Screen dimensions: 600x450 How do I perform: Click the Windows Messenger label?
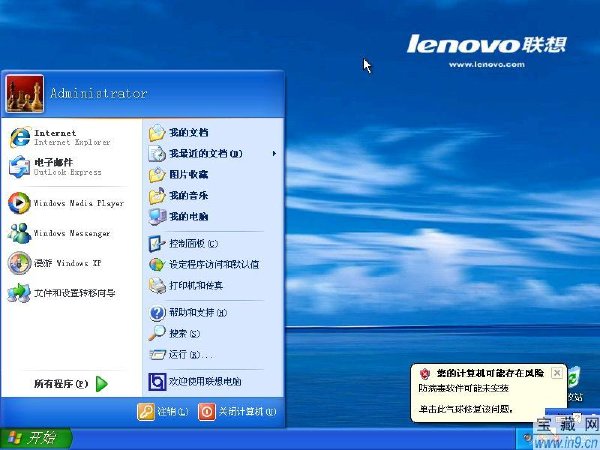click(72, 233)
